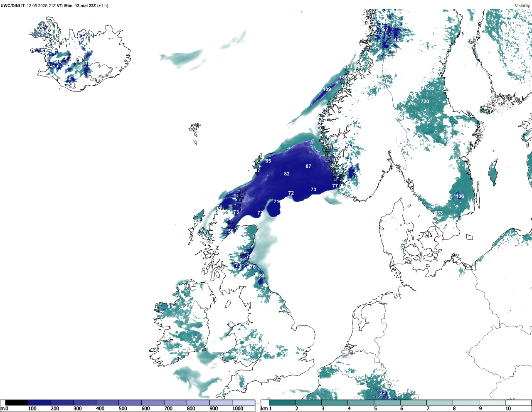Click the '(+1 h)' forecast offset text

103,6
